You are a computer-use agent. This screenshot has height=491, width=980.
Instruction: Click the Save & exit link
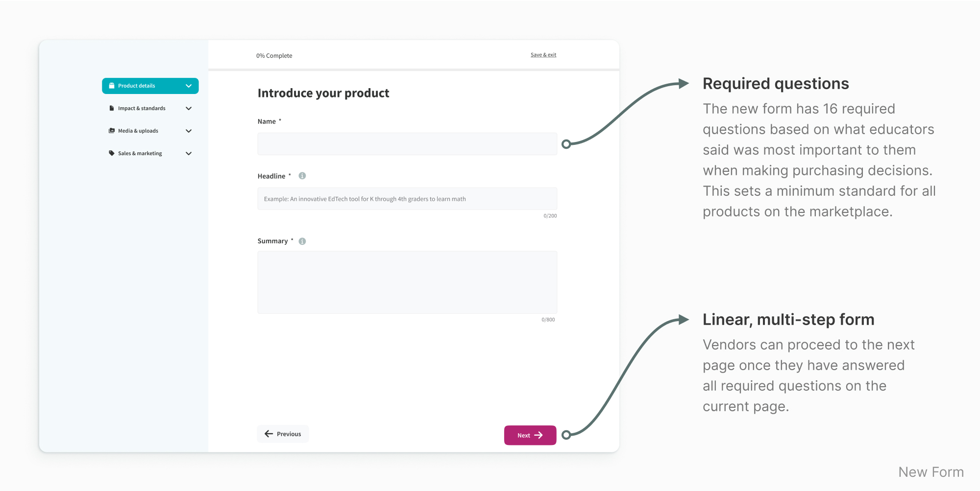click(543, 55)
